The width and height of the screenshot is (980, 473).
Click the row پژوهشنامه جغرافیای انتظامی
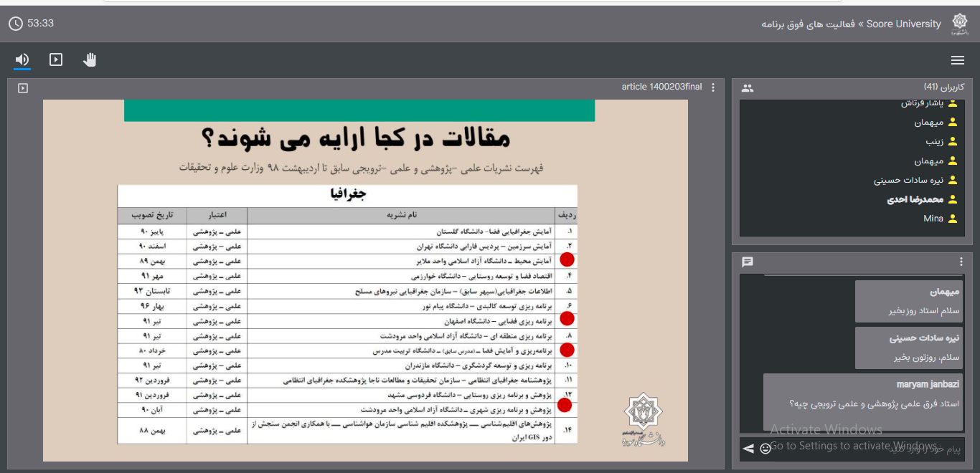coord(347,381)
